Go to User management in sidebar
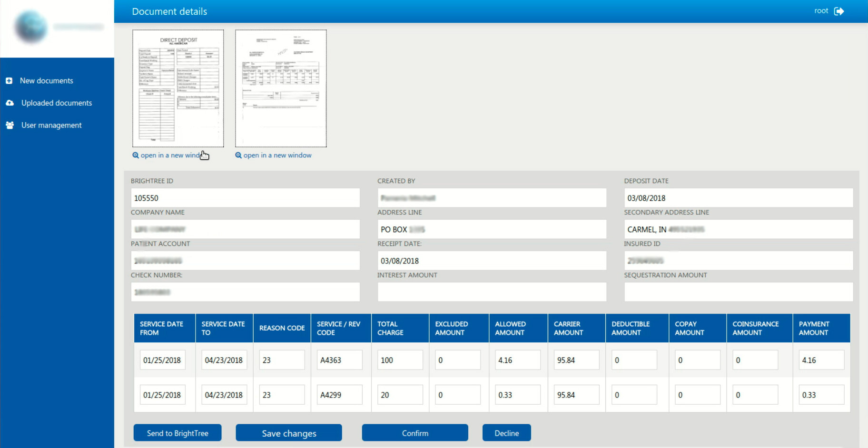Screen dimensions: 868x448 click(x=51, y=125)
